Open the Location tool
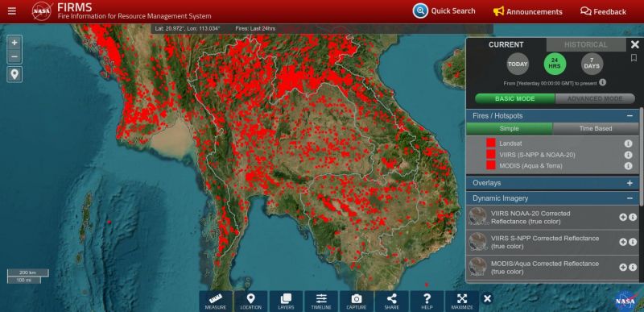644x312 pixels. pyautogui.click(x=250, y=301)
